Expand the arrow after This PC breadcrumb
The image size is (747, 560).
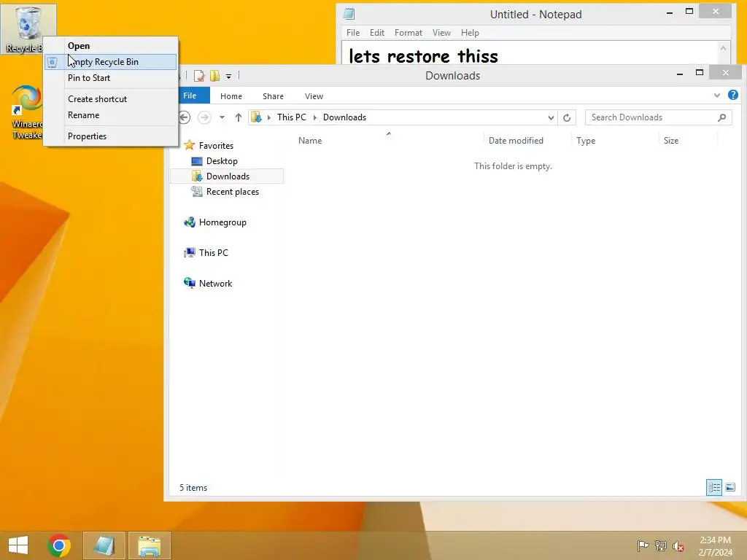pos(315,117)
